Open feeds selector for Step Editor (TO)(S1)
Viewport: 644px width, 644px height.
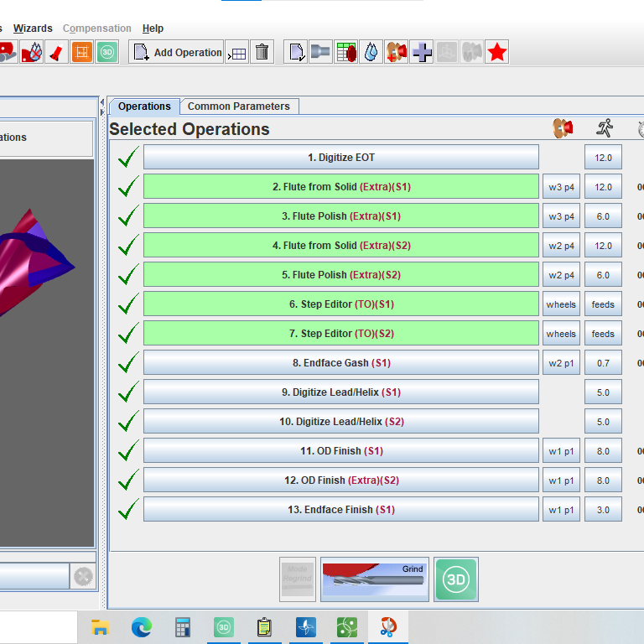(603, 304)
